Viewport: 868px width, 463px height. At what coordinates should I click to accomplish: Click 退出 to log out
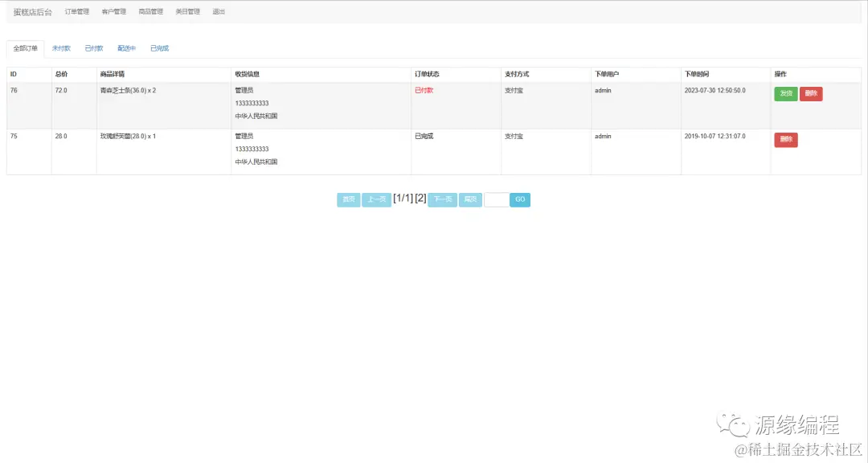[219, 11]
